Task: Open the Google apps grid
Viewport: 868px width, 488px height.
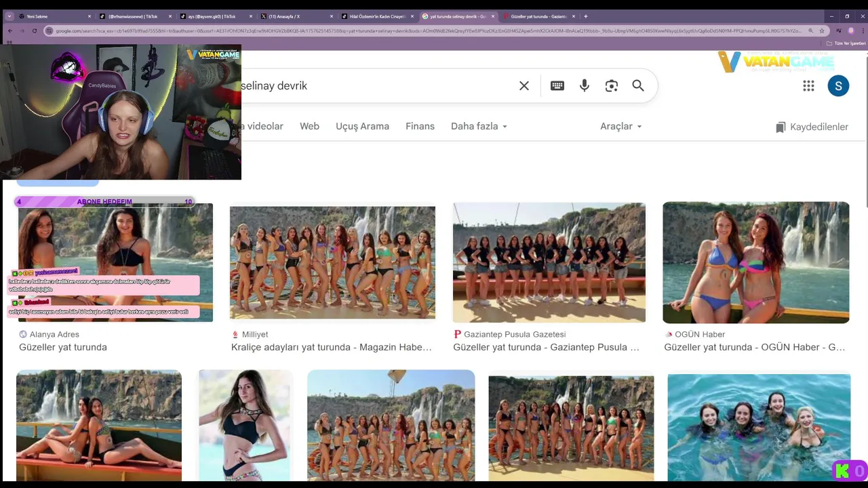Action: pos(808,85)
